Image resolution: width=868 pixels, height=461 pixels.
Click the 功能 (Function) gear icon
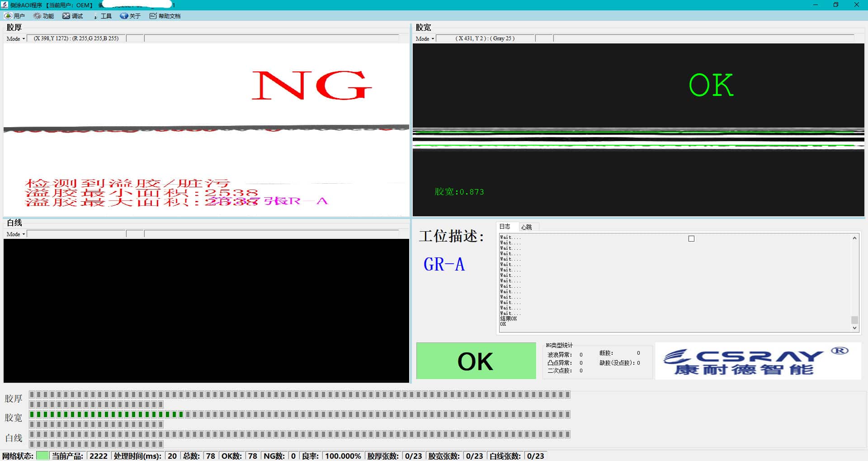coord(37,16)
